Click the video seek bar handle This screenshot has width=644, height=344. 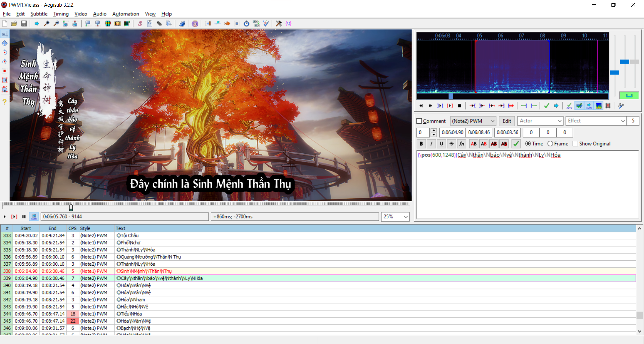click(x=71, y=207)
